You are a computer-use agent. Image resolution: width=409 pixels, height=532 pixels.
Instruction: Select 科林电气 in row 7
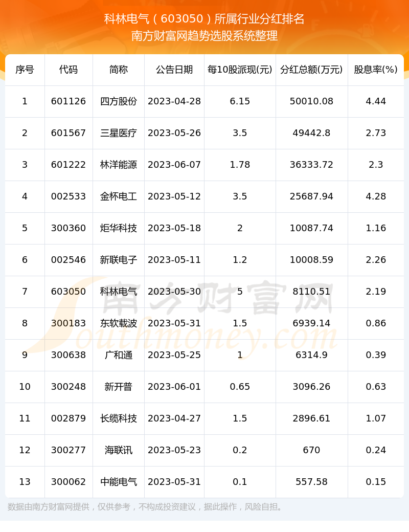coord(119,292)
